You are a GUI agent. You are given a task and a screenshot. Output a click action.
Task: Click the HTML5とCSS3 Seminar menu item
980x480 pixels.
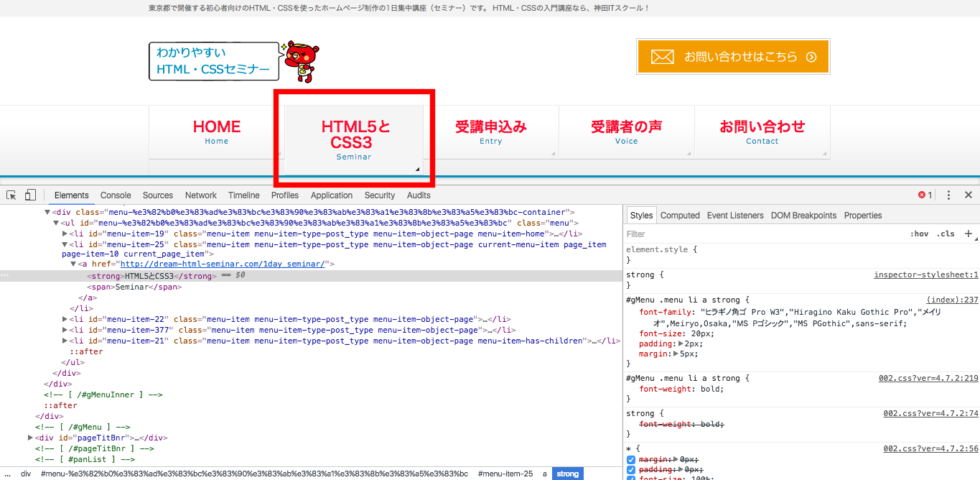pyautogui.click(x=354, y=140)
